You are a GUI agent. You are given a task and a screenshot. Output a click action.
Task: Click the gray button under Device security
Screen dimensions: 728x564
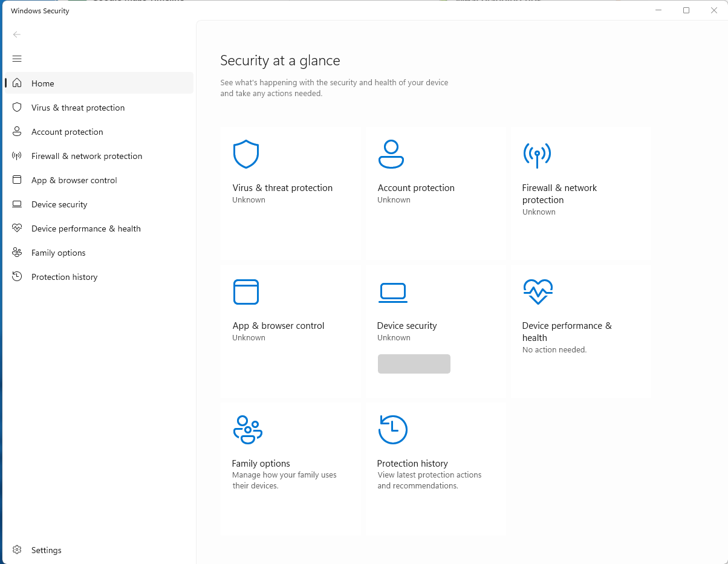(414, 364)
